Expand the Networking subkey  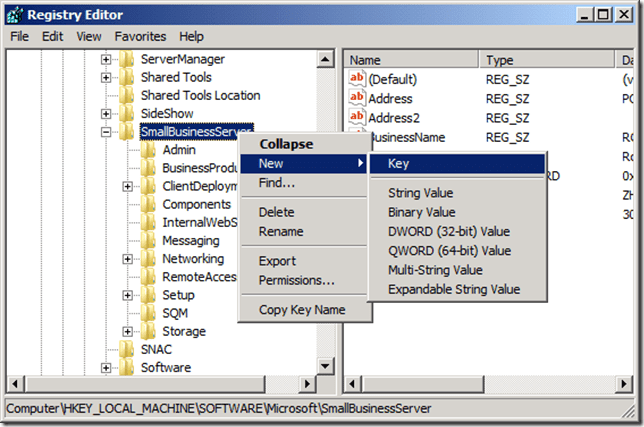(x=128, y=259)
